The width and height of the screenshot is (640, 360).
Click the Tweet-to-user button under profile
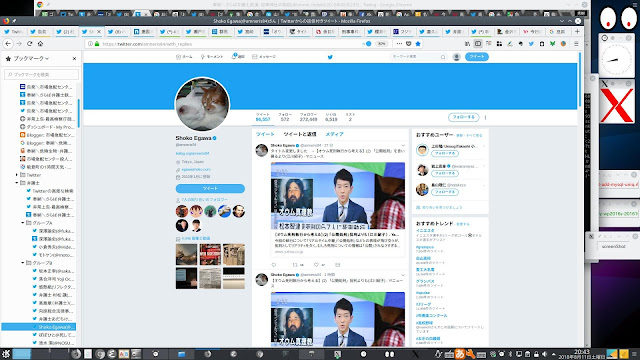pos(210,189)
